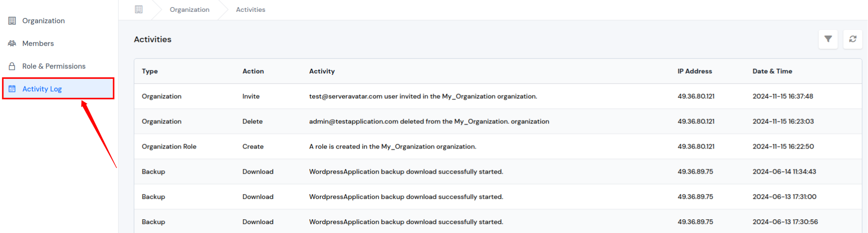Click the Organization building icon in sidebar
Screen dimensions: 868x233
coord(12,21)
